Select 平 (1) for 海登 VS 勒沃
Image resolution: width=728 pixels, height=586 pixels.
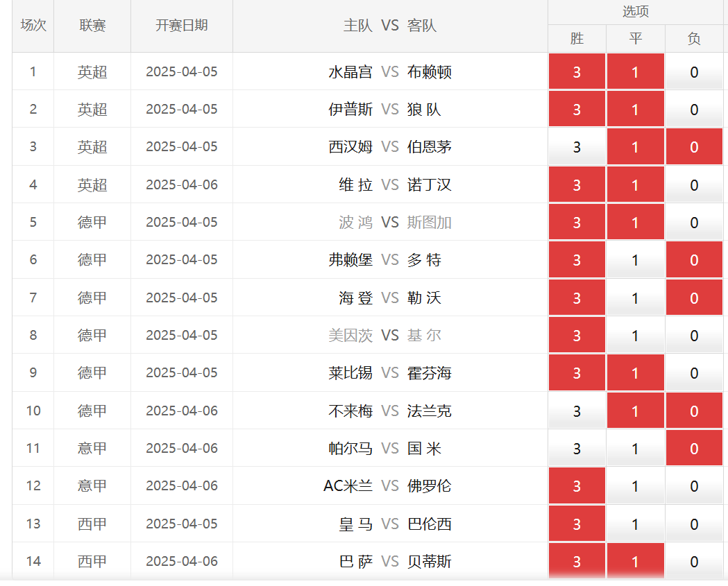(635, 298)
